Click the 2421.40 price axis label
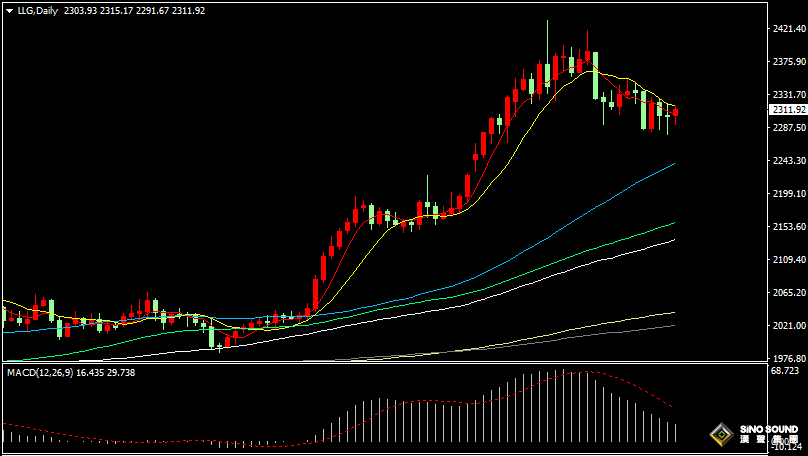This screenshot has height=456, width=808. tap(788, 29)
